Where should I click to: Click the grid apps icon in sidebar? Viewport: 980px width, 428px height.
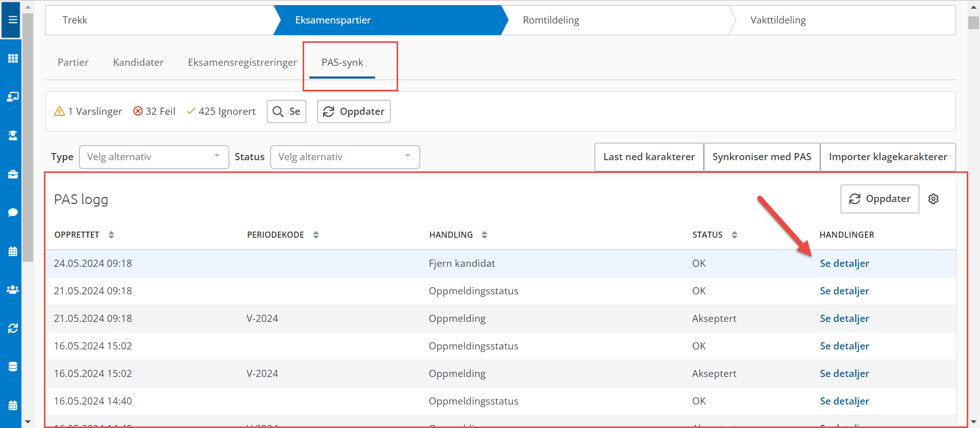(x=13, y=58)
